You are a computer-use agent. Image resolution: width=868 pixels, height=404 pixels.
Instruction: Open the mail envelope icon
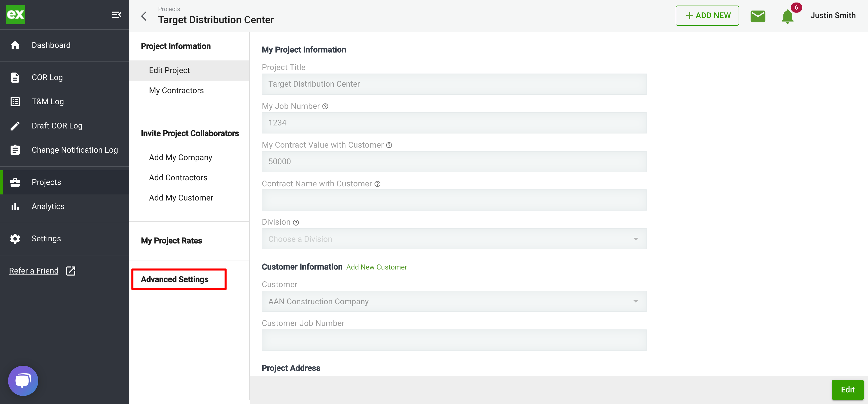point(758,16)
